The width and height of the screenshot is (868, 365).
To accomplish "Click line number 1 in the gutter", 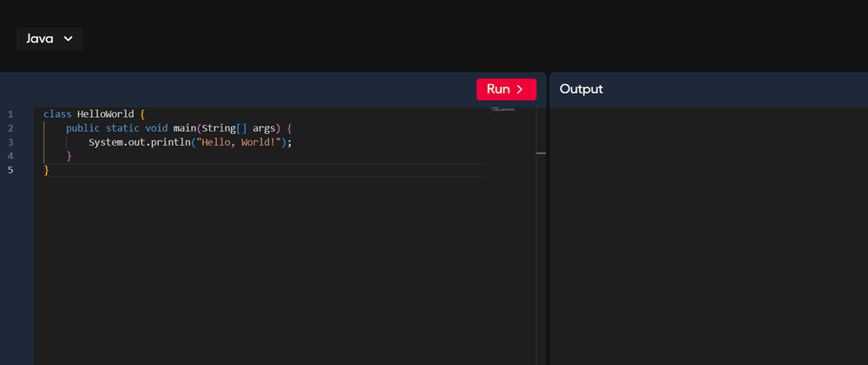I will point(10,114).
